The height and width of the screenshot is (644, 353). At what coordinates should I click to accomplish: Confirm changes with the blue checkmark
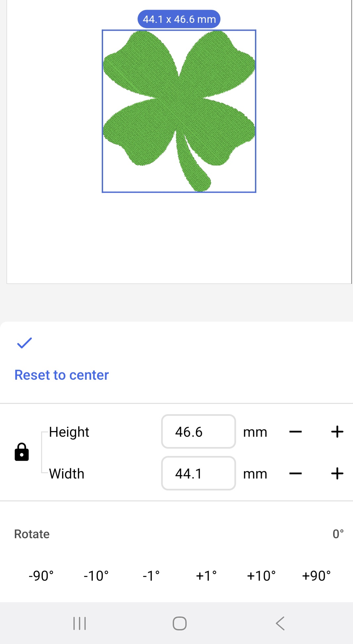coord(25,343)
